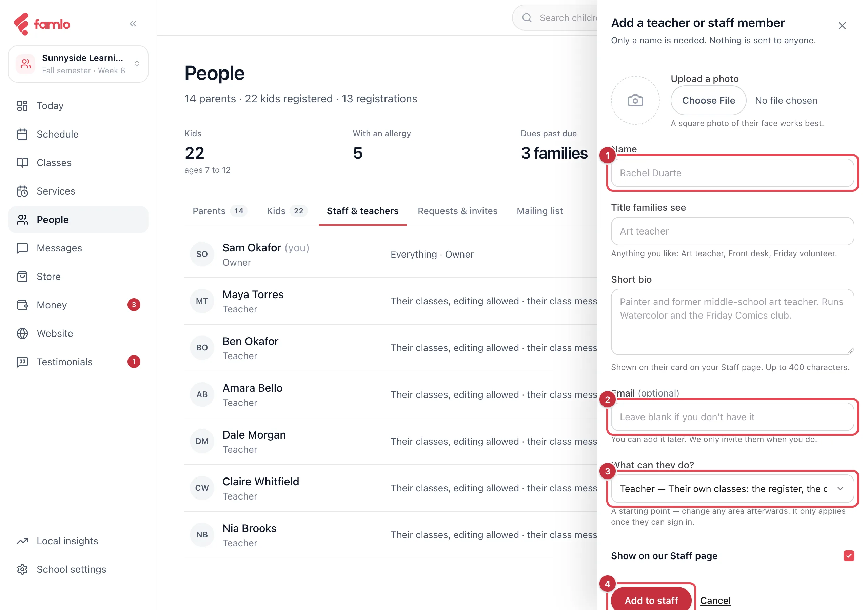
Task: Click the famlo logo
Action: pos(42,24)
